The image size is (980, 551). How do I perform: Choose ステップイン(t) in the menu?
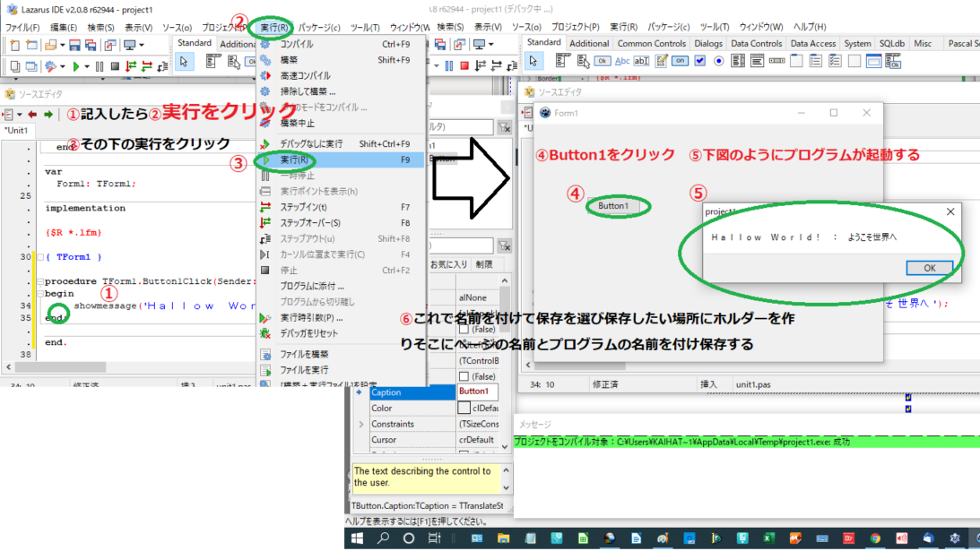pyautogui.click(x=342, y=207)
